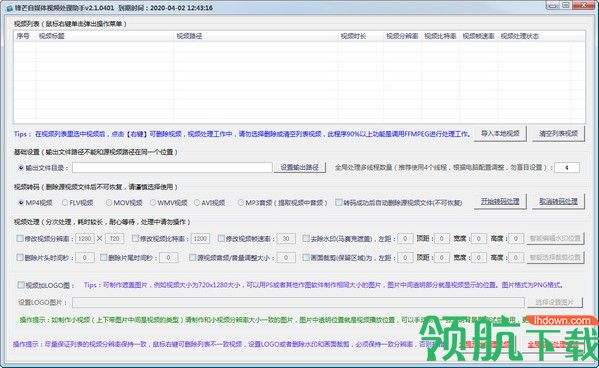This screenshot has height=368, width=599.
Task: Click the resolution width field showing 1280
Action: tap(85, 238)
